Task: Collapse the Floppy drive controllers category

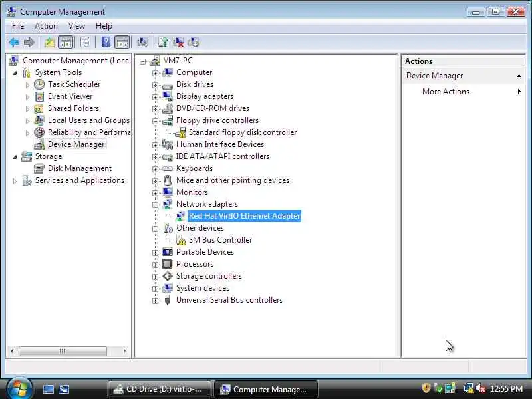Action: point(156,121)
